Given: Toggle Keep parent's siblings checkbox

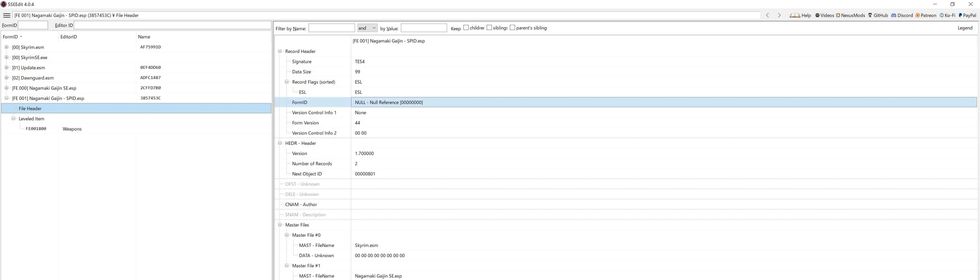Looking at the screenshot, I should click(512, 28).
